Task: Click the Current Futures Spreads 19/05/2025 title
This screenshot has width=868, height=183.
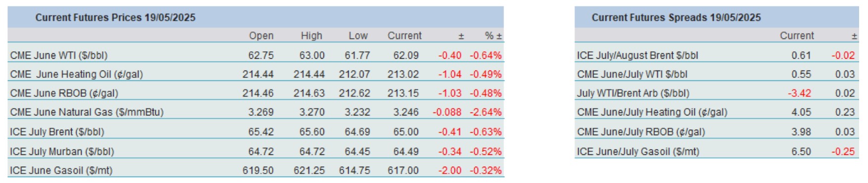Action: point(676,18)
